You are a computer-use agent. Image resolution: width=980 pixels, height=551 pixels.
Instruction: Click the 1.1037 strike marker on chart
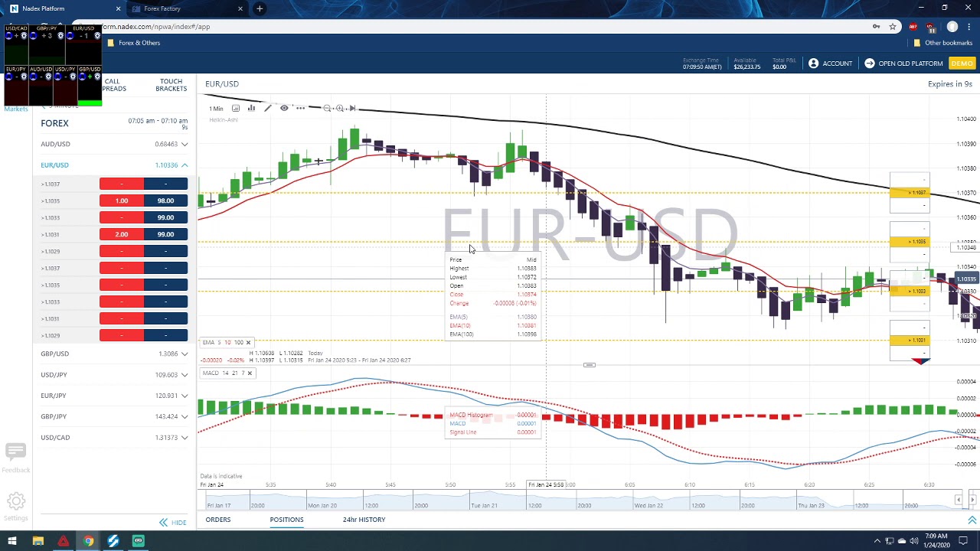click(x=910, y=193)
